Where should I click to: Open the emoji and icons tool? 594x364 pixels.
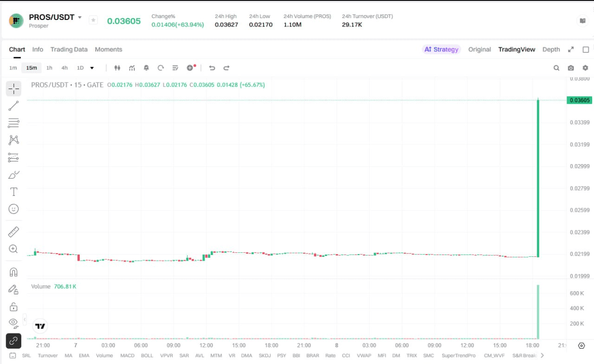point(13,209)
